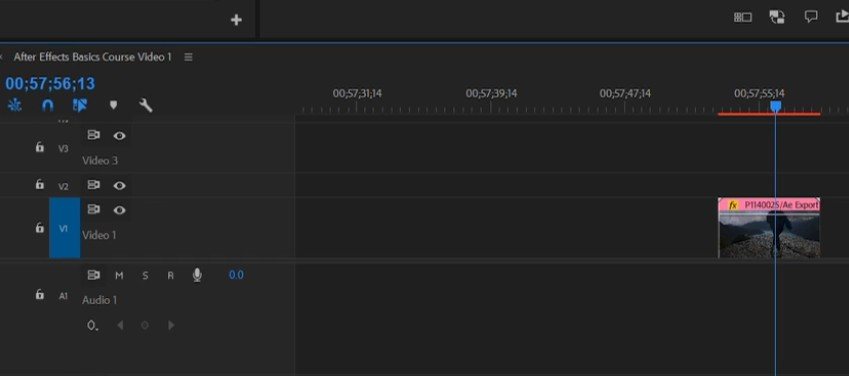Hide Video 3 track output eye
This screenshot has height=376, width=849.
click(119, 136)
